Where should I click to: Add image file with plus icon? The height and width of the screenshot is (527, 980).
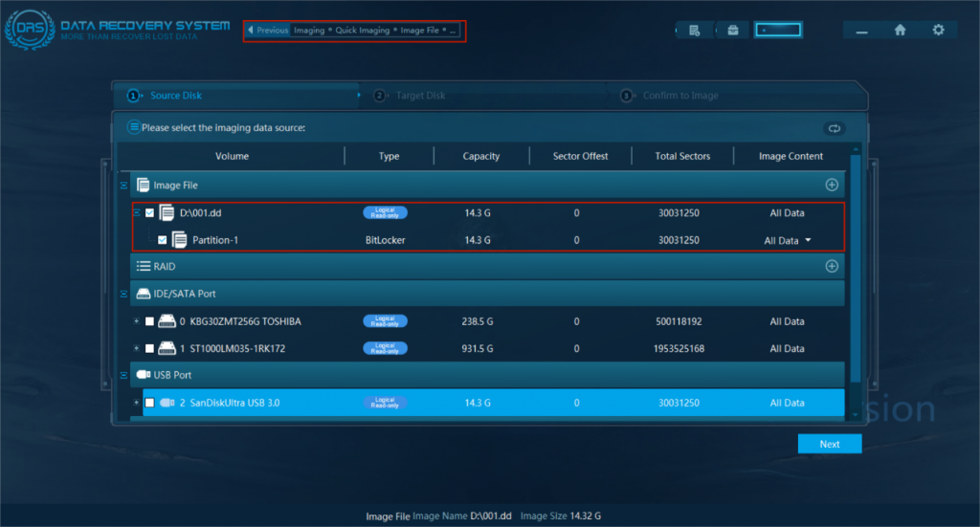pos(832,185)
